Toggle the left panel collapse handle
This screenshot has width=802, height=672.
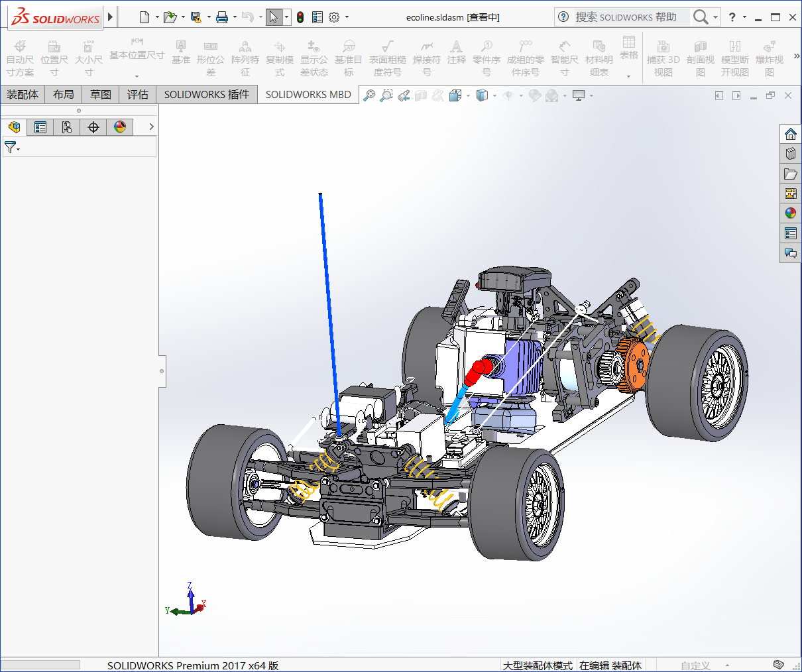pyautogui.click(x=162, y=371)
